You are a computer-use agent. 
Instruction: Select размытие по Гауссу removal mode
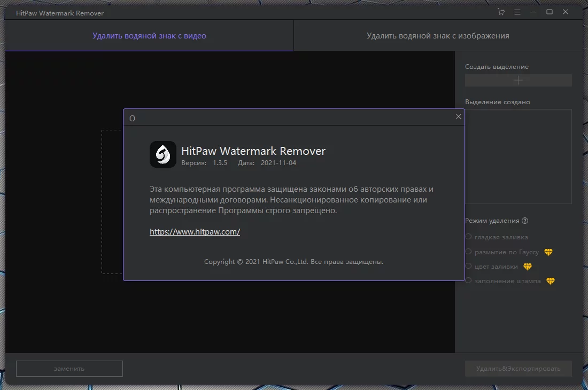click(468, 252)
